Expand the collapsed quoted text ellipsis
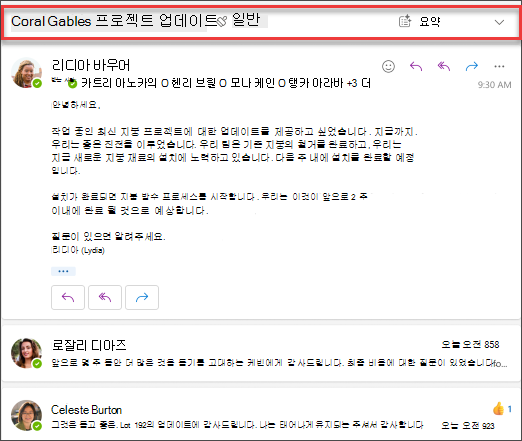The height and width of the screenshot is (441, 522). coord(63,271)
